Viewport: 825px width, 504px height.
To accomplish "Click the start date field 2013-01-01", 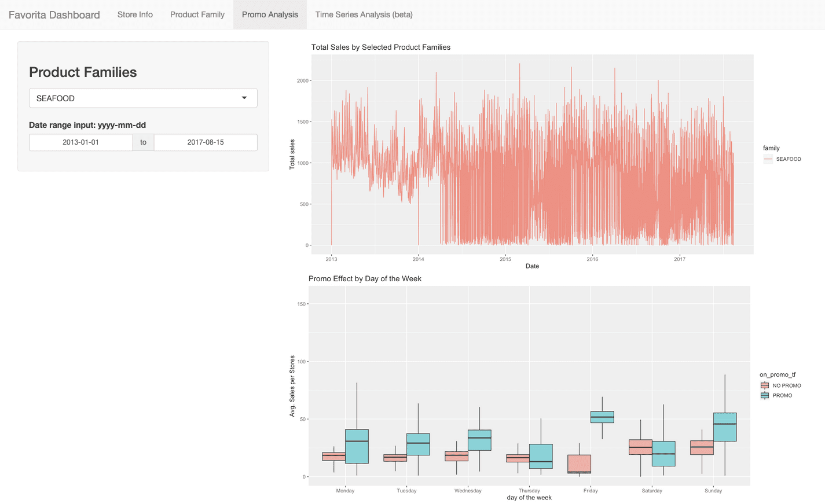I will (80, 142).
